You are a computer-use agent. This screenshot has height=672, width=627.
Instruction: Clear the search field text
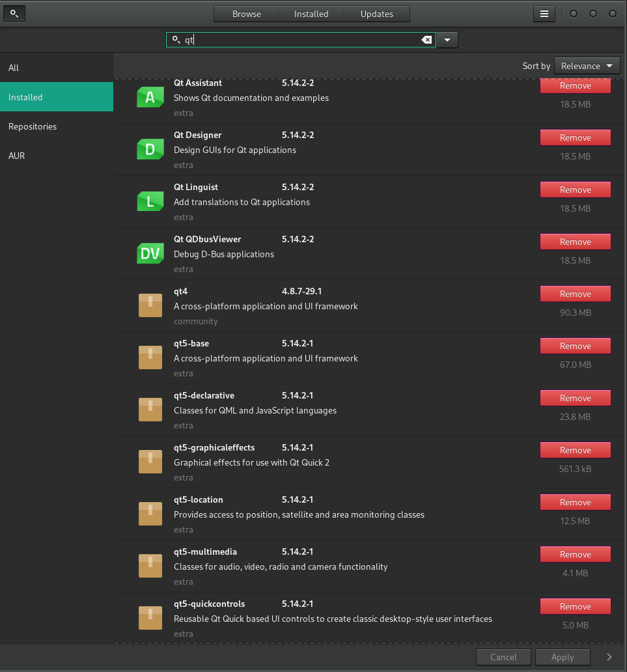point(426,40)
